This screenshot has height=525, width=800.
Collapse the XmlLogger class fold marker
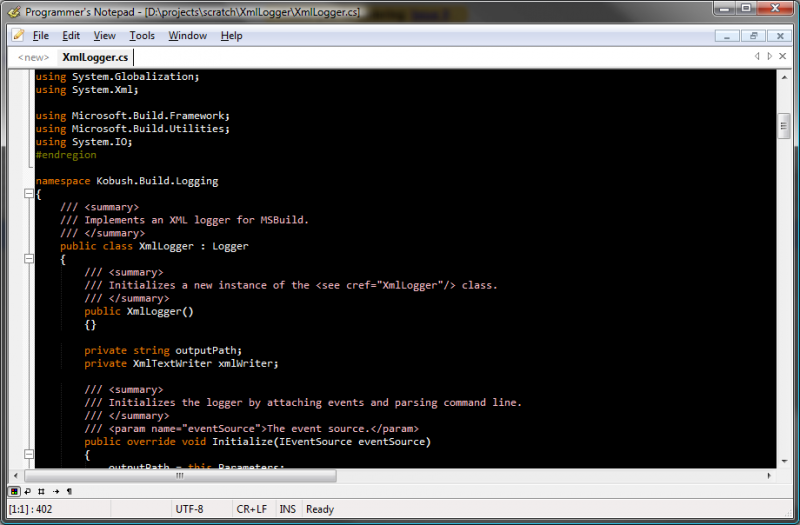coord(28,259)
